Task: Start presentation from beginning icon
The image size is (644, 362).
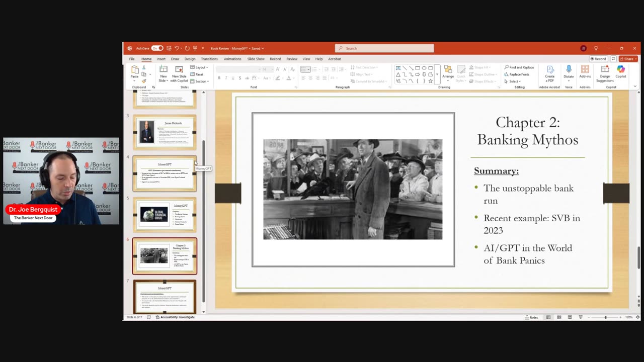Action: 195,48
